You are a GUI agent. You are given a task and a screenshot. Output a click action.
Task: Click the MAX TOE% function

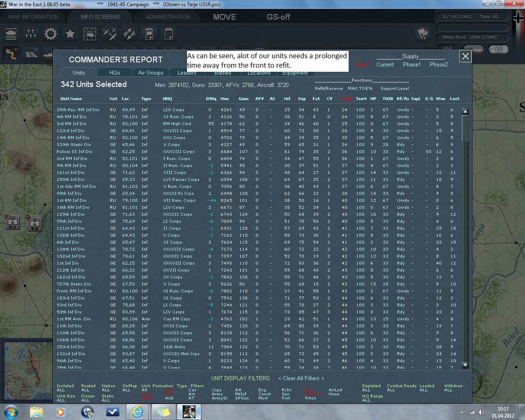tap(360, 88)
